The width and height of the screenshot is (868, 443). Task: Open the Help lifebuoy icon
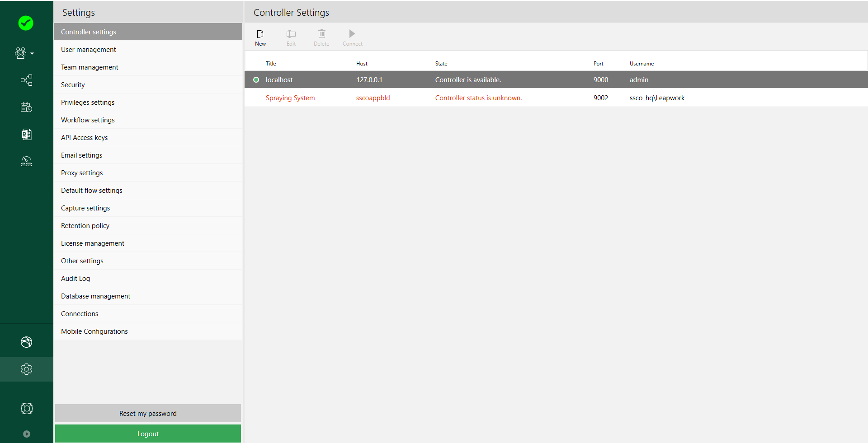(26, 408)
